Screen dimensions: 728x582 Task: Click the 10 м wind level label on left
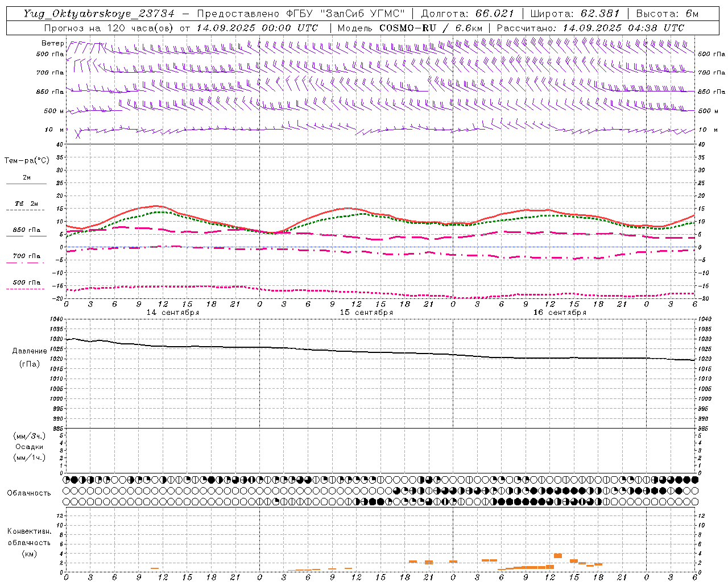click(x=55, y=130)
